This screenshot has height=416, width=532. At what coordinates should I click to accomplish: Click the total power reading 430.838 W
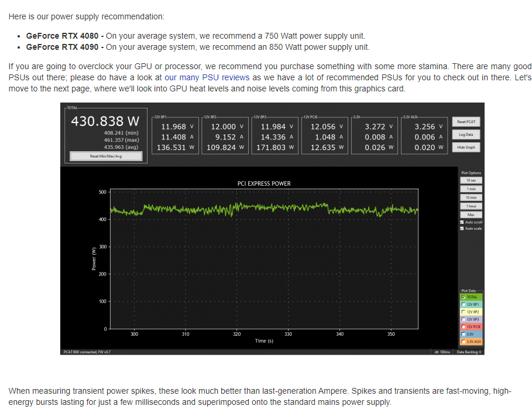coord(105,121)
